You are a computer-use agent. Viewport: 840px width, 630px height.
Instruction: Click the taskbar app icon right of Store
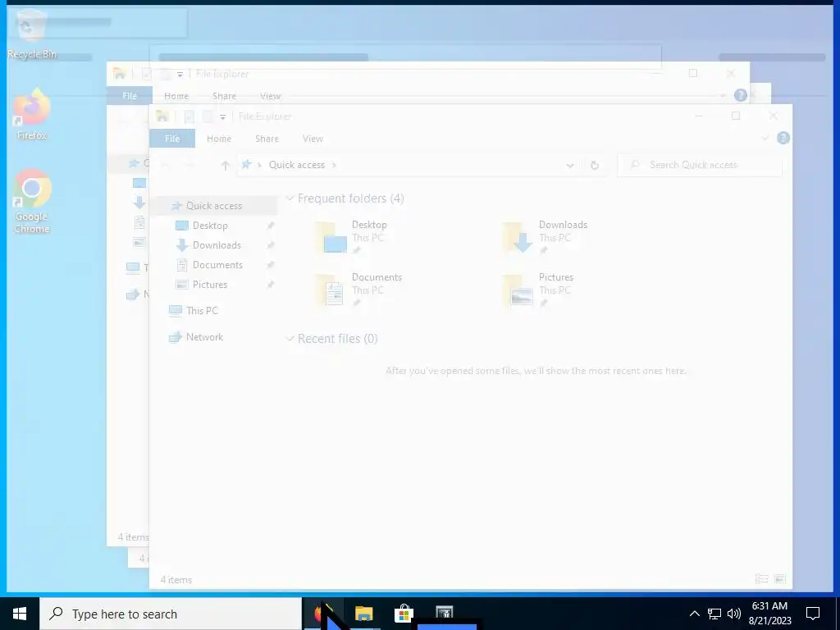pyautogui.click(x=444, y=614)
